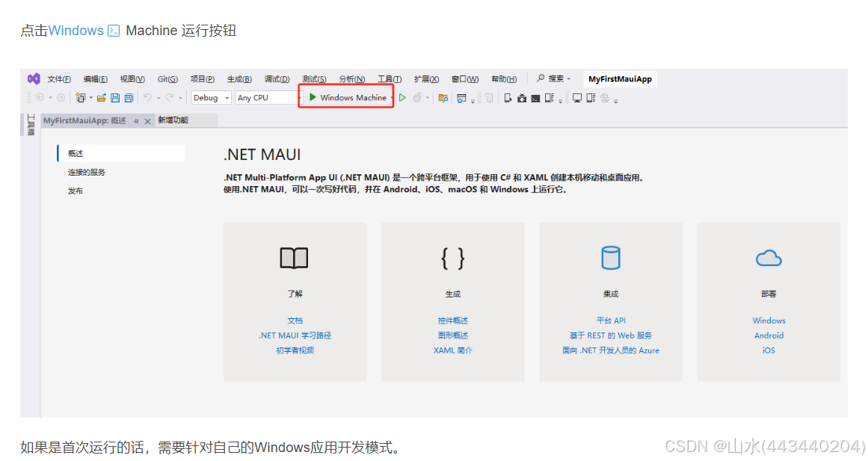Open the 控件概述 link
The image size is (868, 461).
point(453,321)
